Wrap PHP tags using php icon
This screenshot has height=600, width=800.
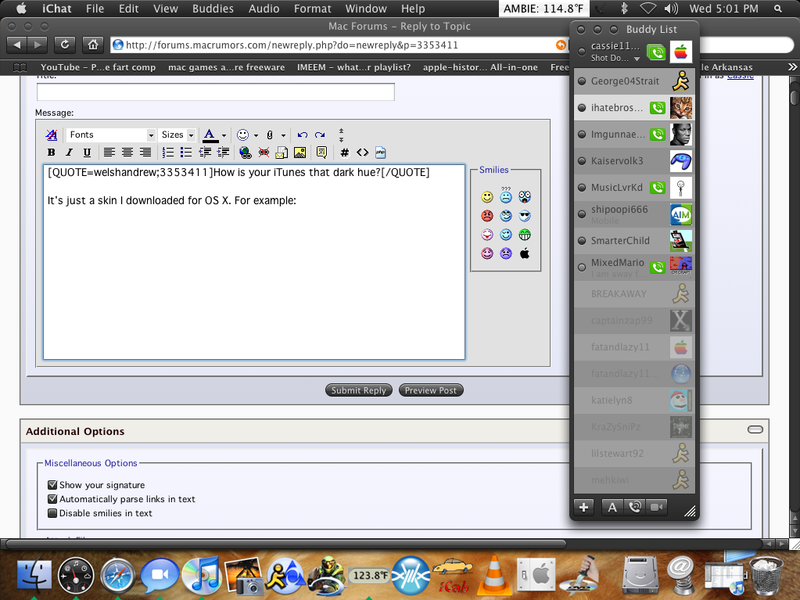click(381, 152)
